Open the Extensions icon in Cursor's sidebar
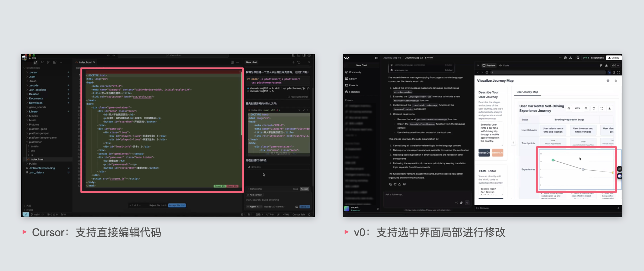 [55, 62]
